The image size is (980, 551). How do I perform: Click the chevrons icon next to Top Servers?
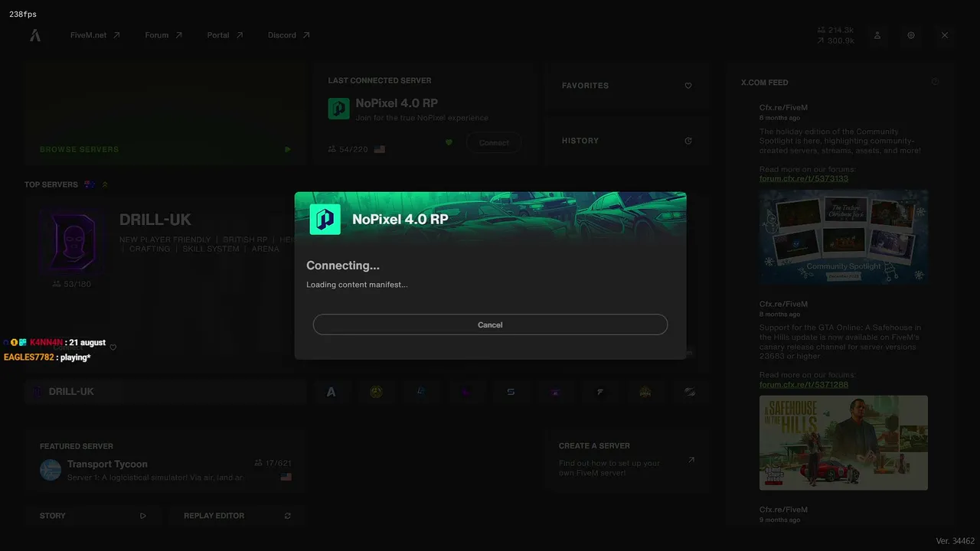pyautogui.click(x=105, y=184)
